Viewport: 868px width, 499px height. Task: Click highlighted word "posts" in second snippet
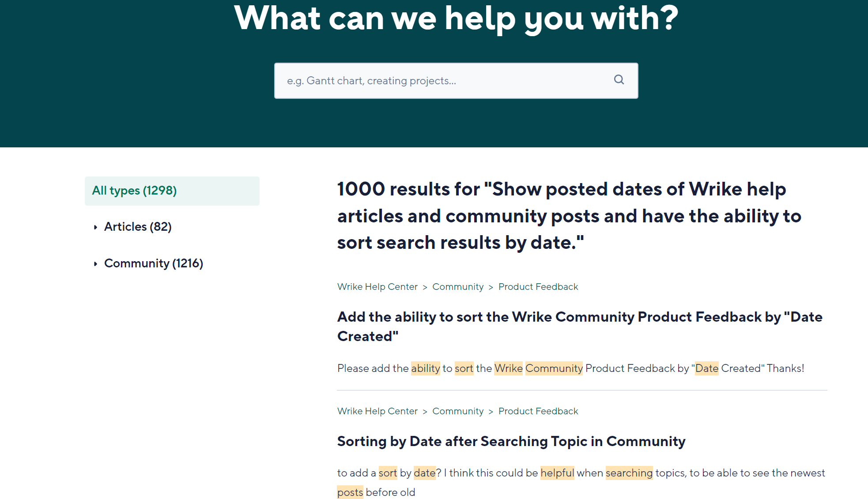pyautogui.click(x=350, y=492)
